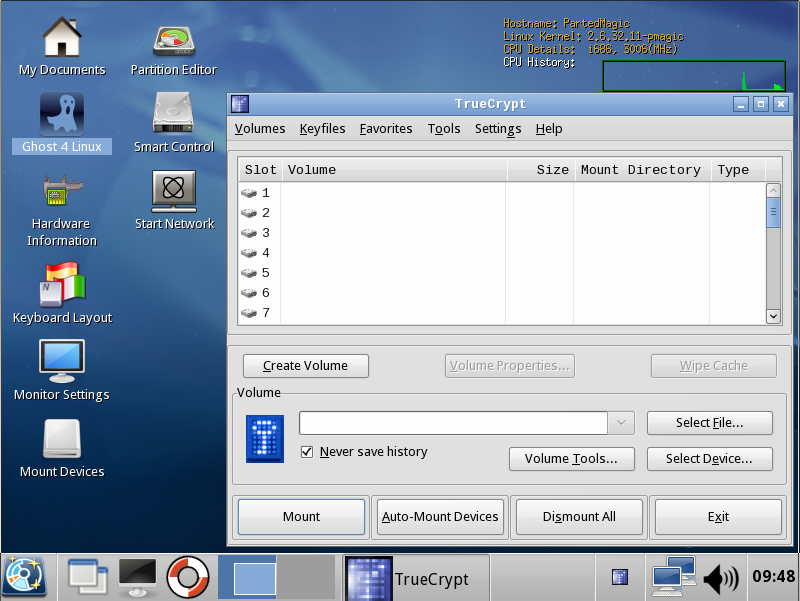
Task: Click the Slot column header
Action: [260, 170]
